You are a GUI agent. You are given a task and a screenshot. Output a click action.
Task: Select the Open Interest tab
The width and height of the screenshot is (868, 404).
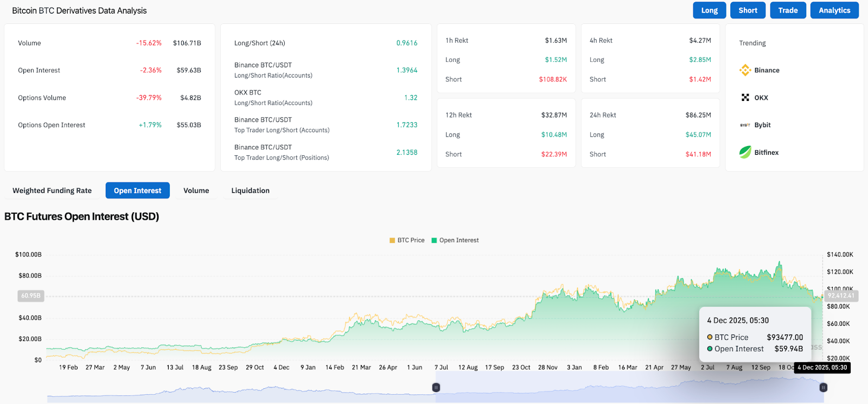[137, 191]
